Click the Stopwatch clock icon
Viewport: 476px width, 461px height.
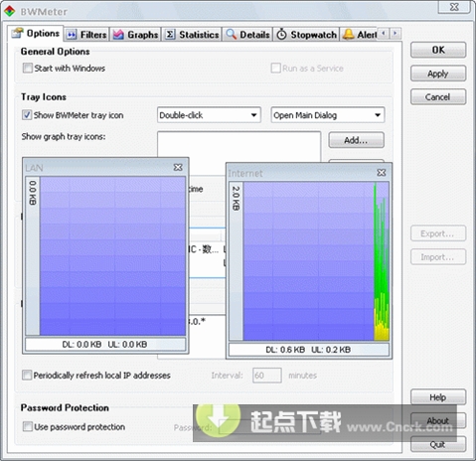(281, 34)
